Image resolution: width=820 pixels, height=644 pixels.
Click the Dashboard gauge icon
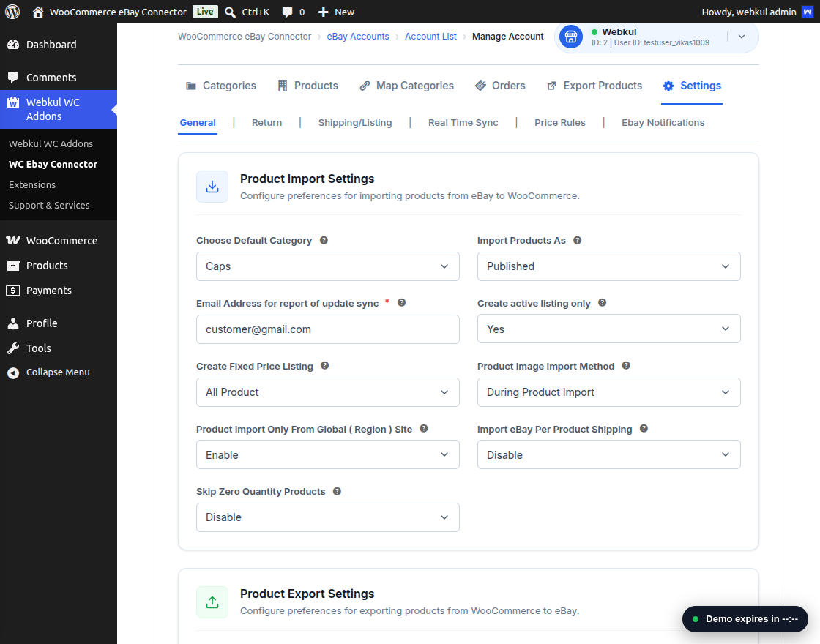click(13, 45)
